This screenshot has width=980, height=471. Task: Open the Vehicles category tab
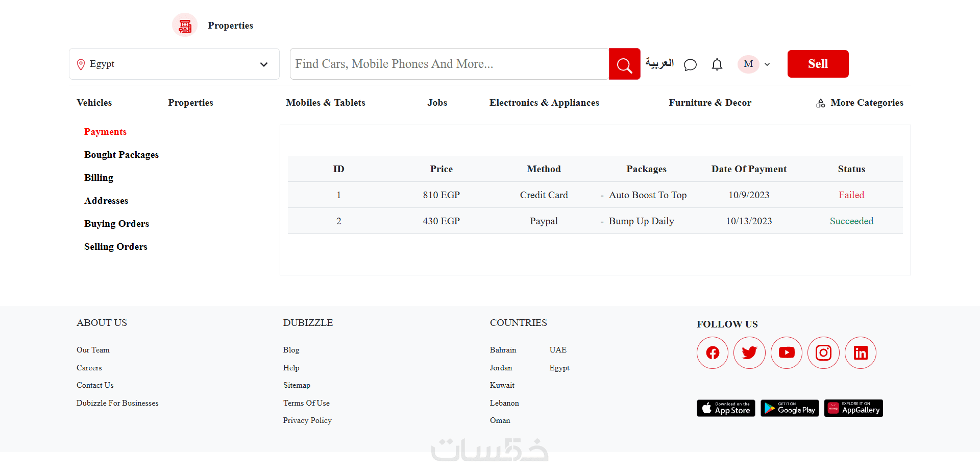pyautogui.click(x=94, y=103)
